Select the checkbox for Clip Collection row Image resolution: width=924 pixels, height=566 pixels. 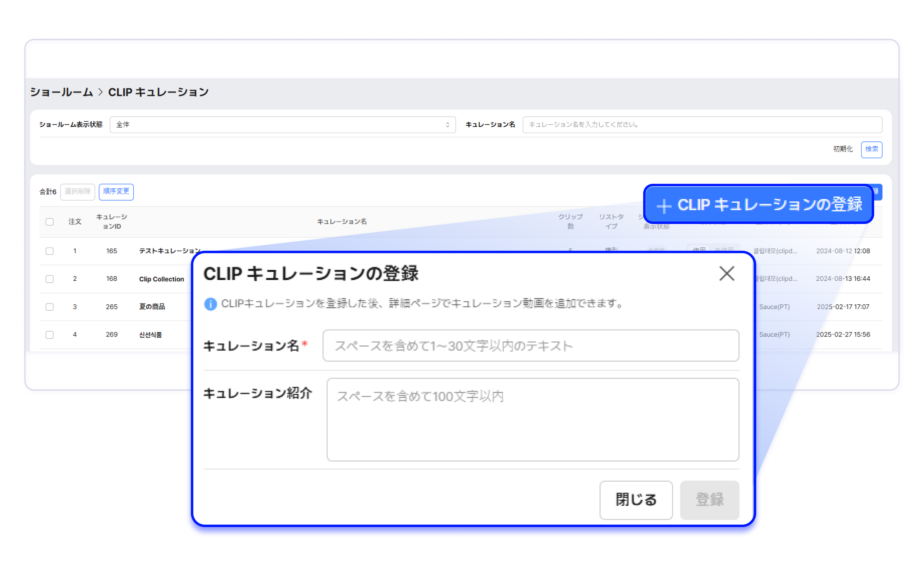tap(50, 278)
